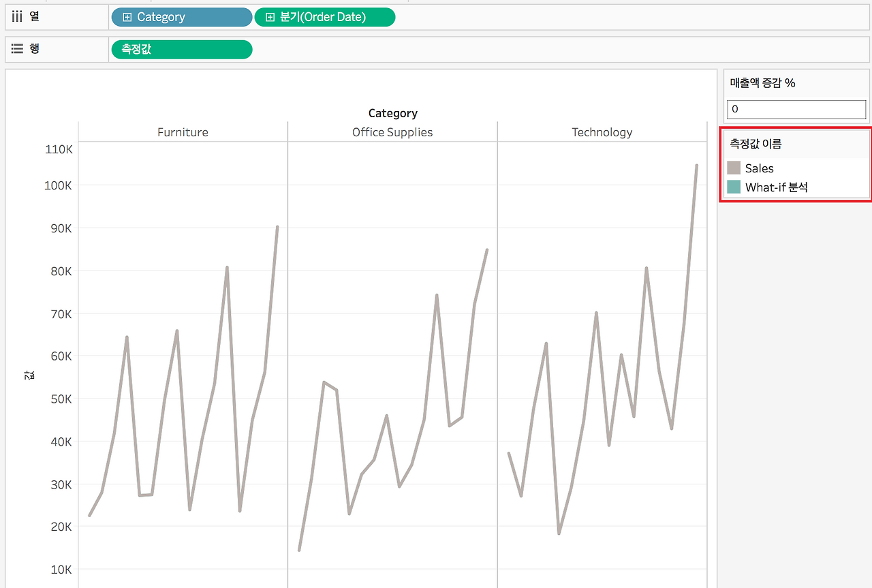Expand the plus icon on Category pill
The width and height of the screenshot is (872, 588).
coord(127,17)
